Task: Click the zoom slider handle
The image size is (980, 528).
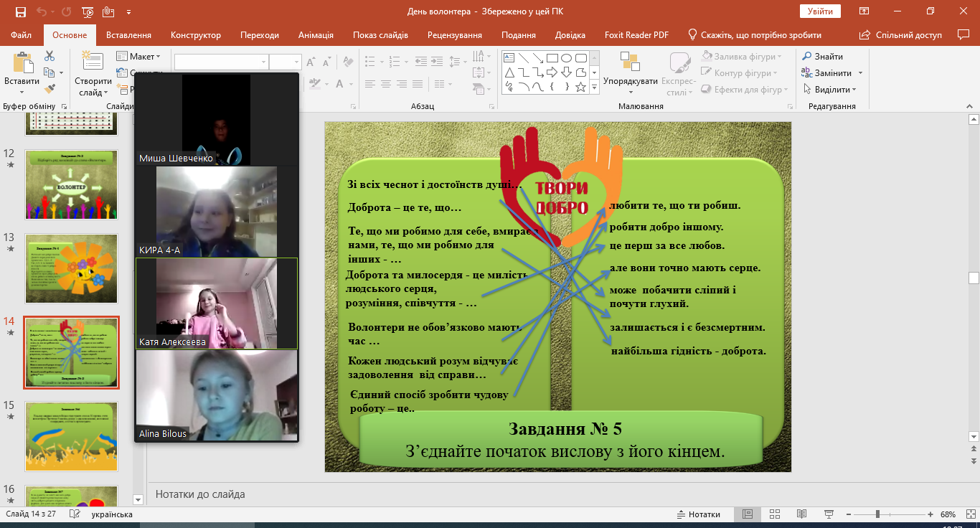Action: (x=877, y=514)
